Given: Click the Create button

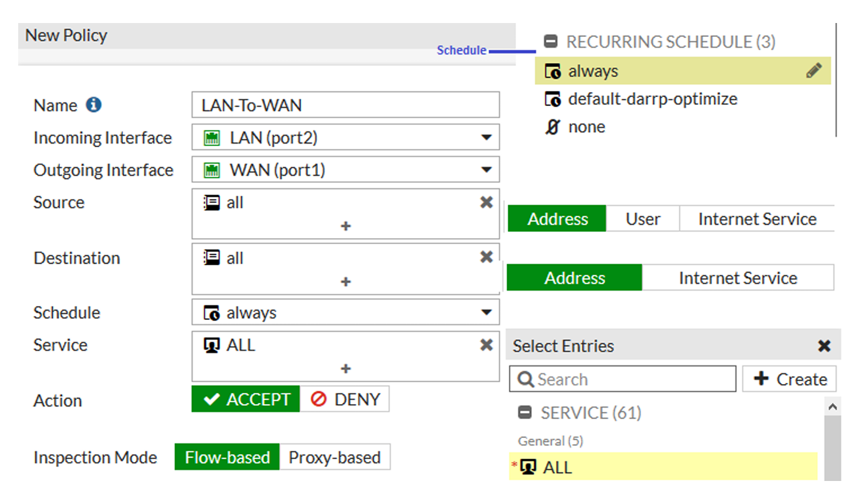Looking at the screenshot, I should coord(789,379).
